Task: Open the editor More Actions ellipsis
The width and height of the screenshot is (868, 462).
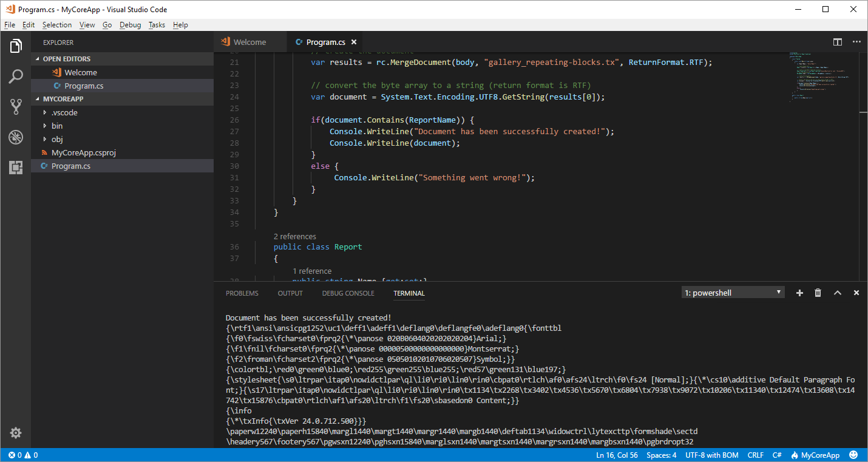Action: coord(856,42)
